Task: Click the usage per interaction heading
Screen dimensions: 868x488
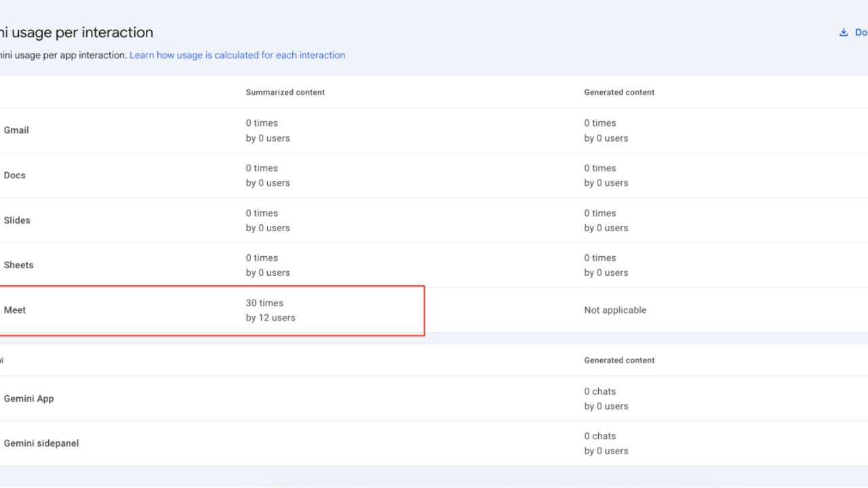Action: (77, 32)
